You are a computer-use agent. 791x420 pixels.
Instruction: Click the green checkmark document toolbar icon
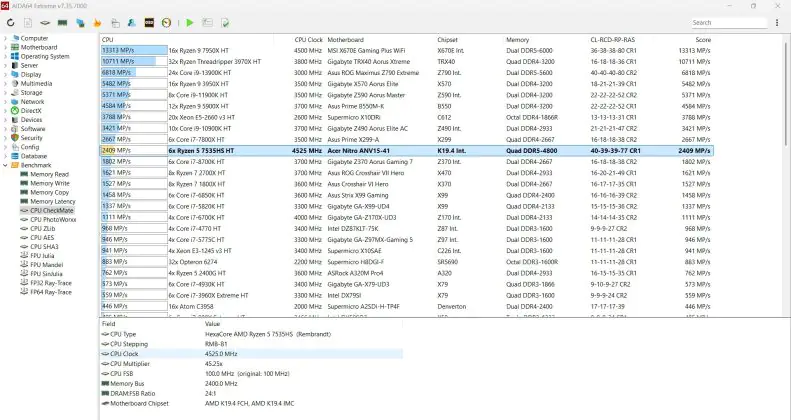(x=225, y=23)
